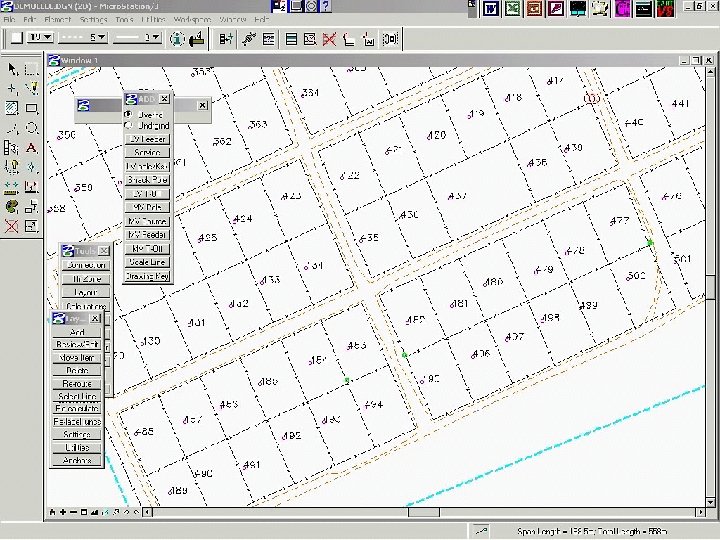
Task: Expand the line style dropdown
Action: coord(100,38)
